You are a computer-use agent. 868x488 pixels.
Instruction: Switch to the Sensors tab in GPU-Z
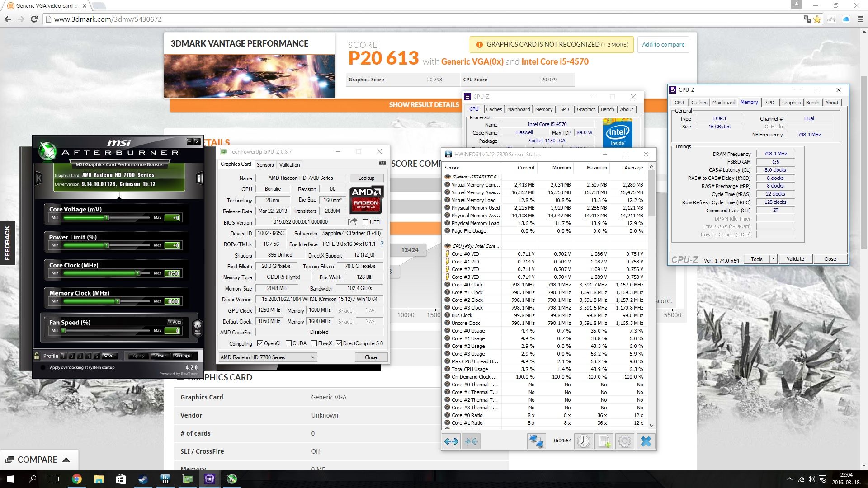tap(265, 165)
